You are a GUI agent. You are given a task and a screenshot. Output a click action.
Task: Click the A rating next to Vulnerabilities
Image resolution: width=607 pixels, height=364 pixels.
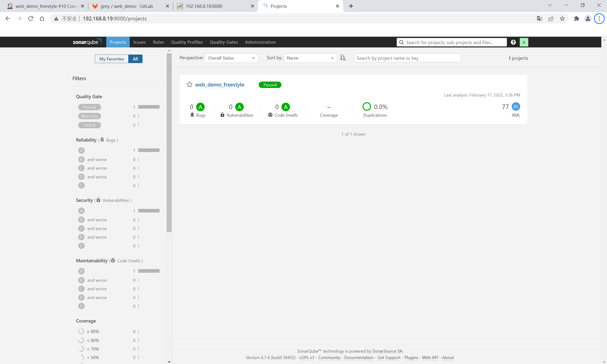pos(239,107)
